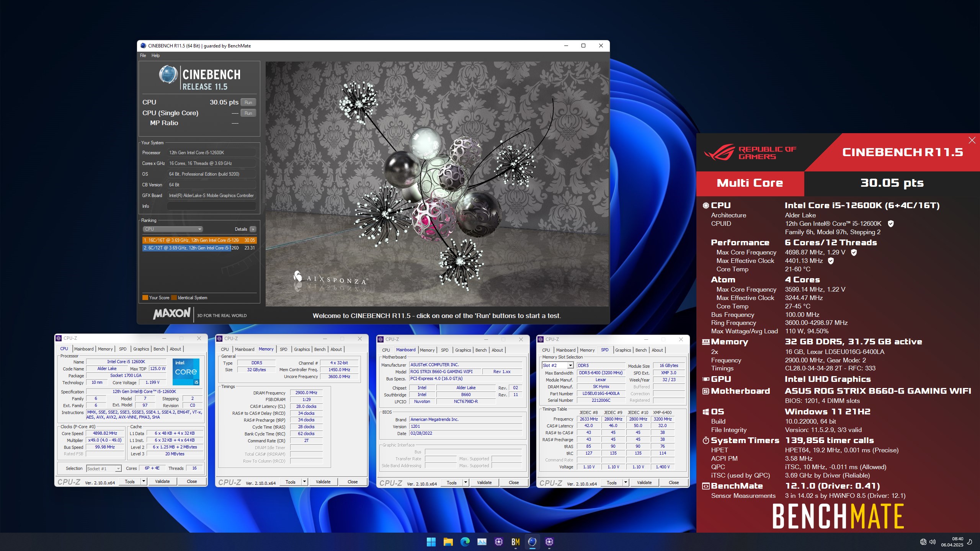Open the last CPU-Z taskbar icon
The image size is (980, 551).
(x=549, y=542)
